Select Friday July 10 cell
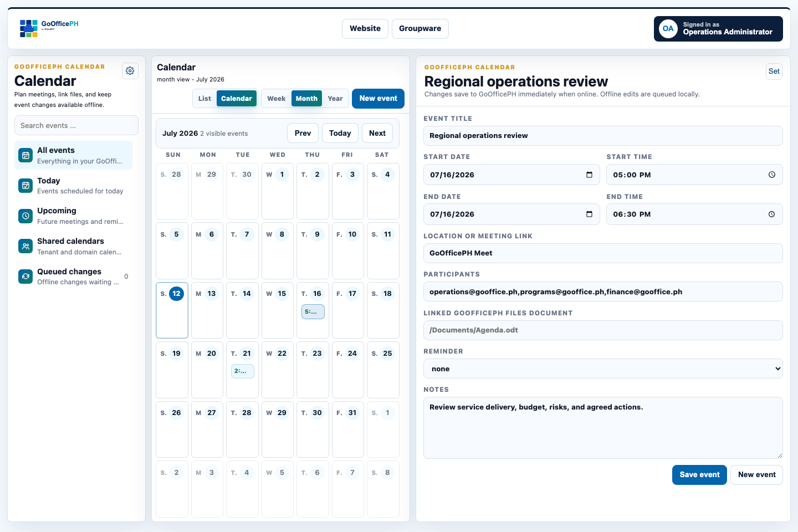 tap(348, 250)
